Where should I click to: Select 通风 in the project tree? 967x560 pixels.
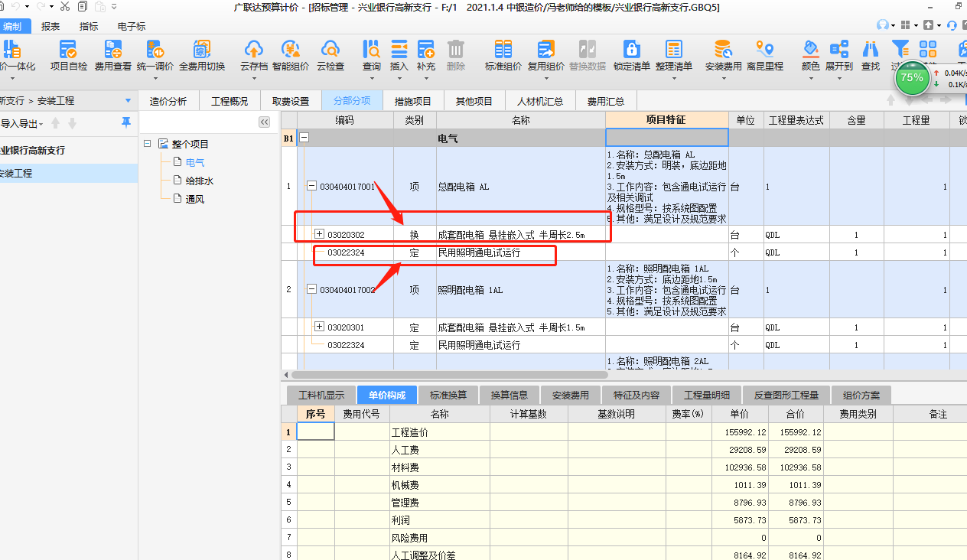[195, 199]
